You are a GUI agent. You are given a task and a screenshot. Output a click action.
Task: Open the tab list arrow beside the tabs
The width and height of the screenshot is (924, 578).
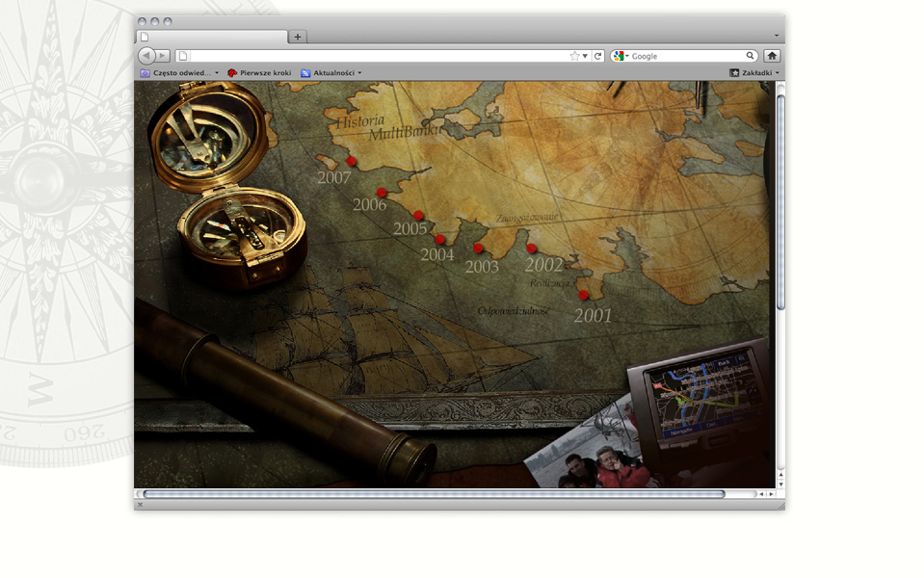pyautogui.click(x=776, y=36)
